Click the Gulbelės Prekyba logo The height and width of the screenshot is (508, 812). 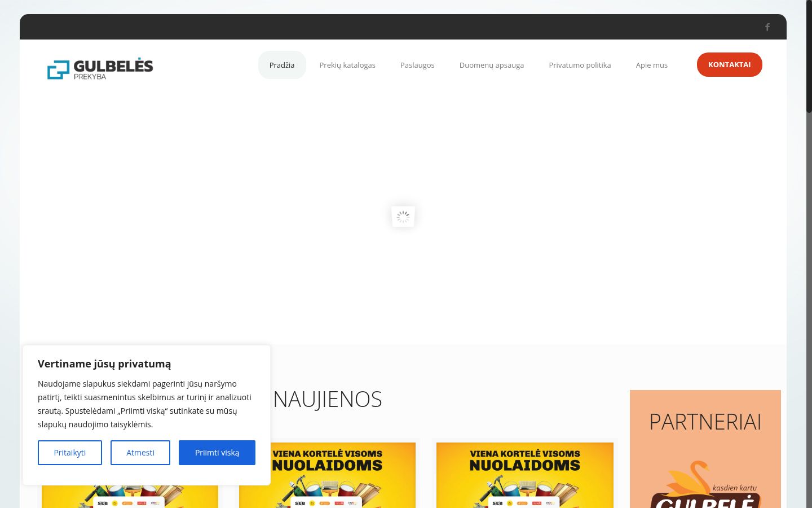tap(100, 69)
